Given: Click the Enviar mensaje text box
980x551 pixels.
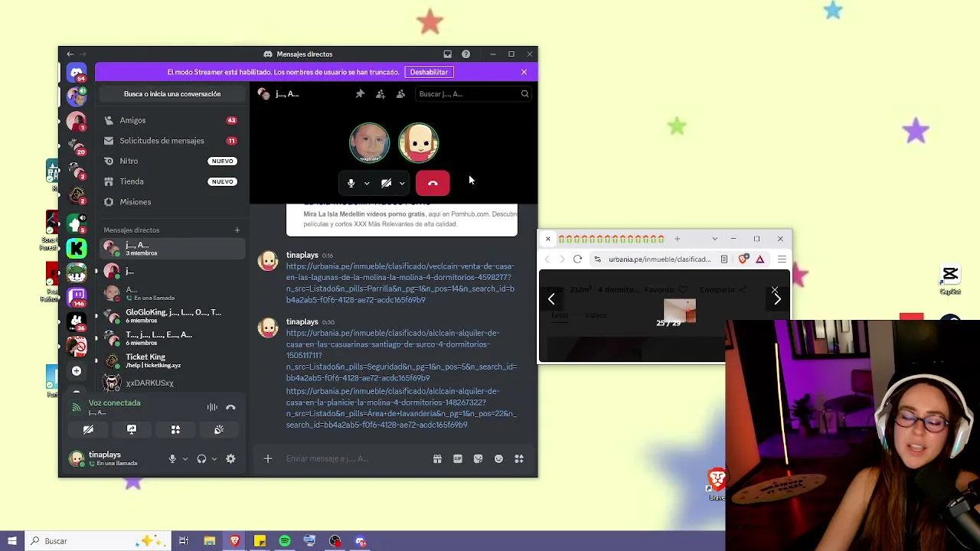Looking at the screenshot, I should tap(354, 459).
